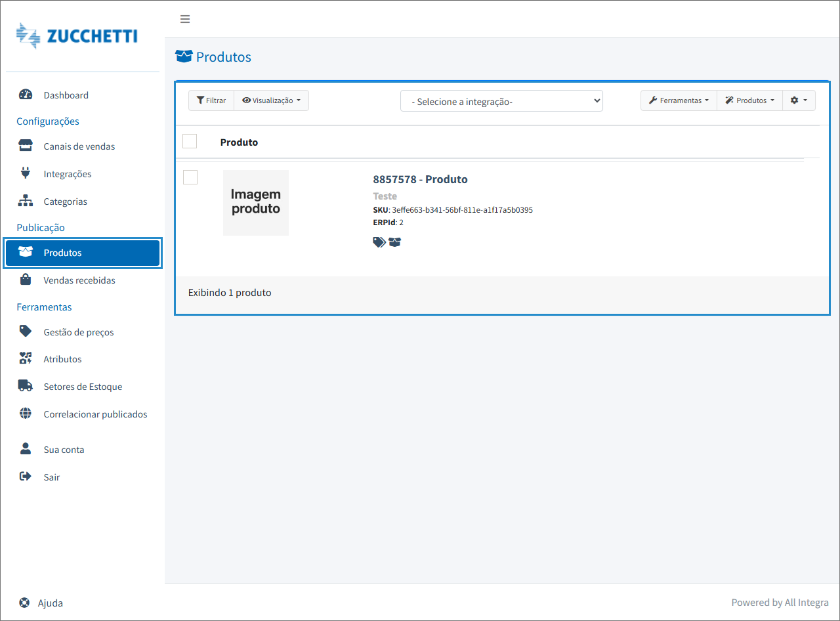Open the Visualização eye dropdown
Screen dimensions: 840x621
coord(271,100)
